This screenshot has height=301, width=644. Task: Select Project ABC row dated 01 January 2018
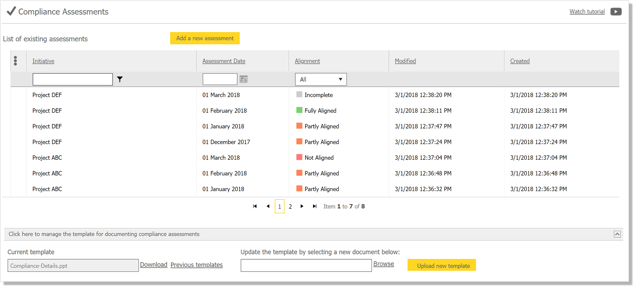tap(315, 189)
